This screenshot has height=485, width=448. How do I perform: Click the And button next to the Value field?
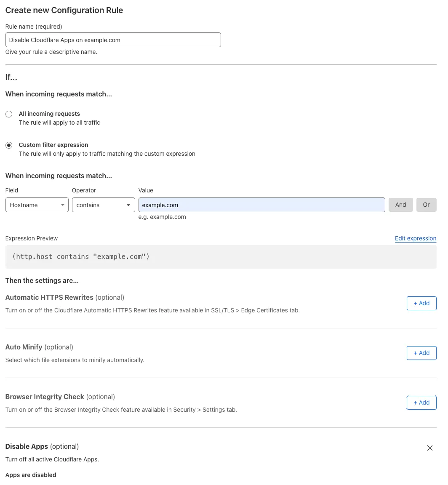click(400, 205)
